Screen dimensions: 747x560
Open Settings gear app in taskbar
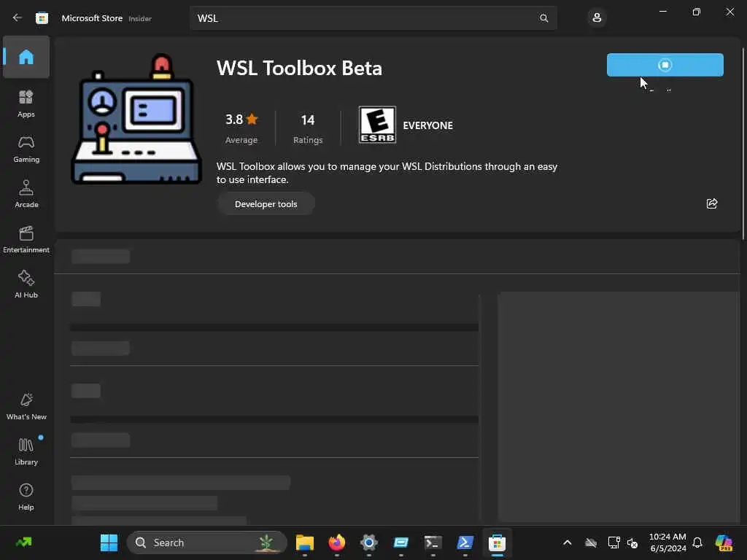click(368, 542)
